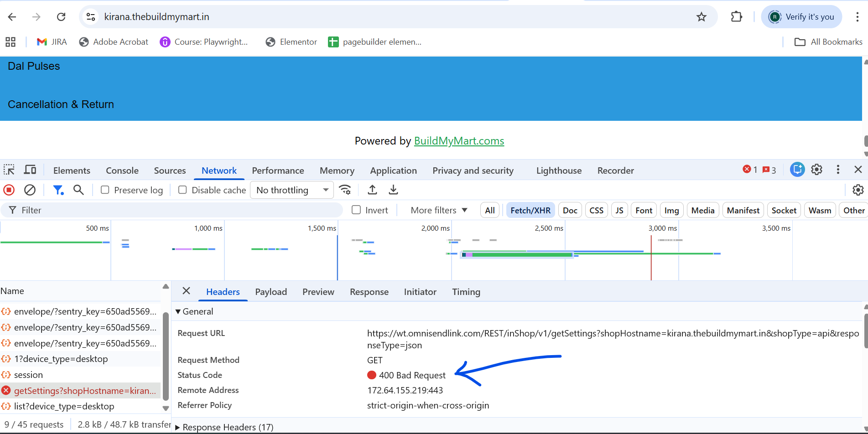The width and height of the screenshot is (868, 434).
Task: Toggle the network filter funnel icon
Action: pos(58,190)
